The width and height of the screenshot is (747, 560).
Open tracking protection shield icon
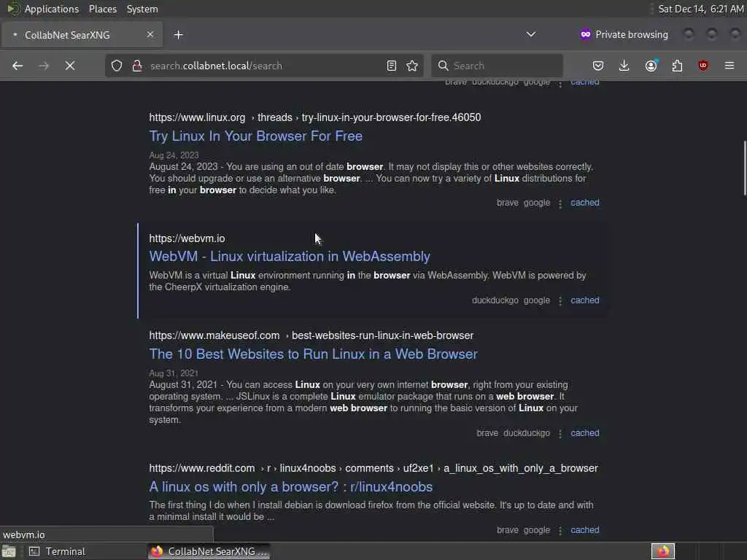coord(117,66)
